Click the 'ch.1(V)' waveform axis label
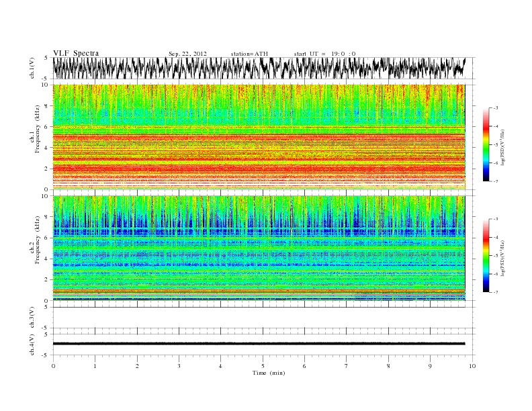Screen dimensions: 532x411 (32, 68)
